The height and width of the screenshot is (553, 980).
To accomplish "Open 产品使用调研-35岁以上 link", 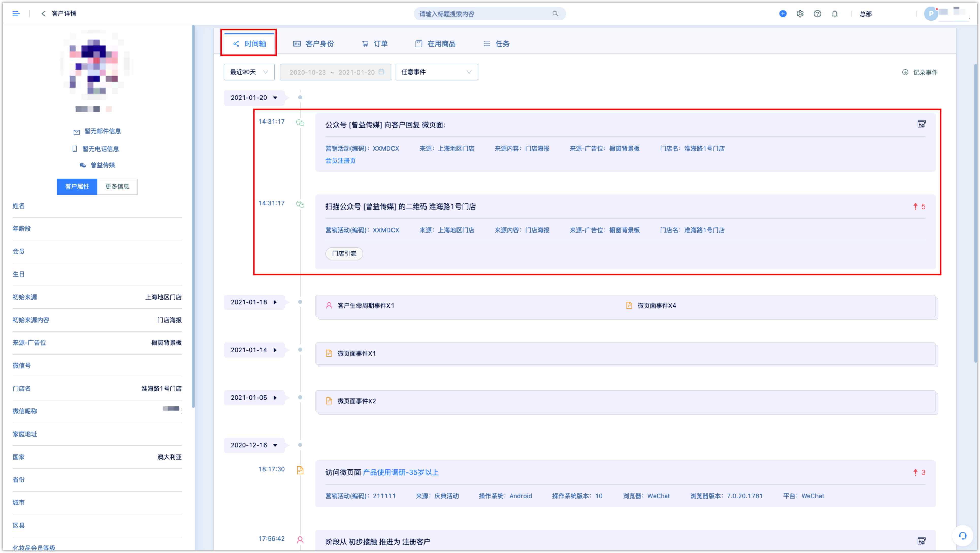I will point(401,472).
